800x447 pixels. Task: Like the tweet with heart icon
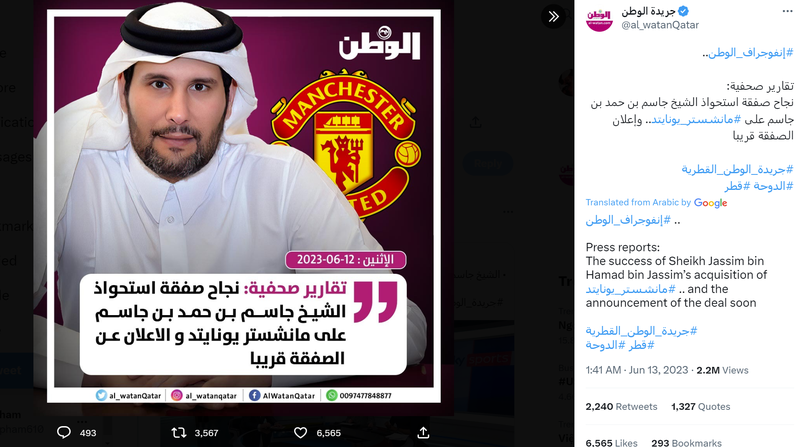pyautogui.click(x=301, y=433)
